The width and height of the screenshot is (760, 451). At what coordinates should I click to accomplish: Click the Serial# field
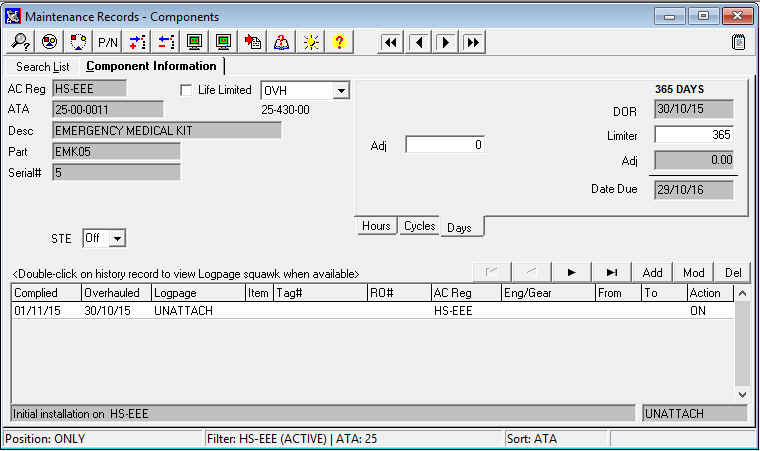116,172
